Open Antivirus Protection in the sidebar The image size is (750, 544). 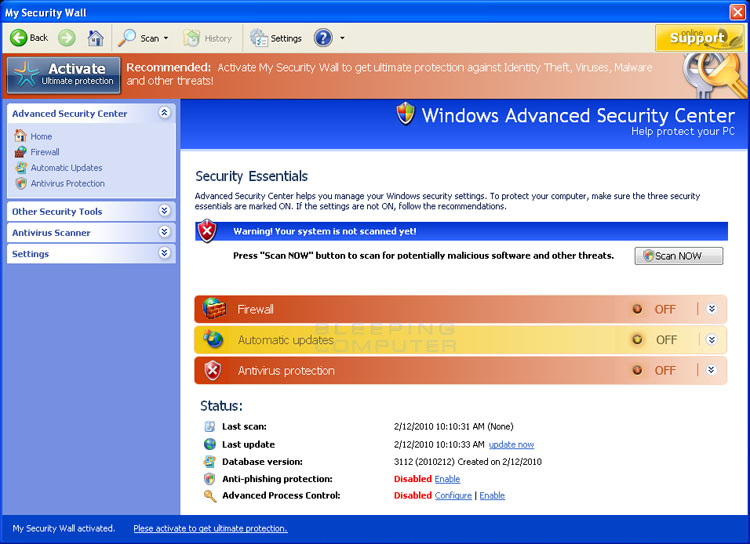tap(67, 184)
